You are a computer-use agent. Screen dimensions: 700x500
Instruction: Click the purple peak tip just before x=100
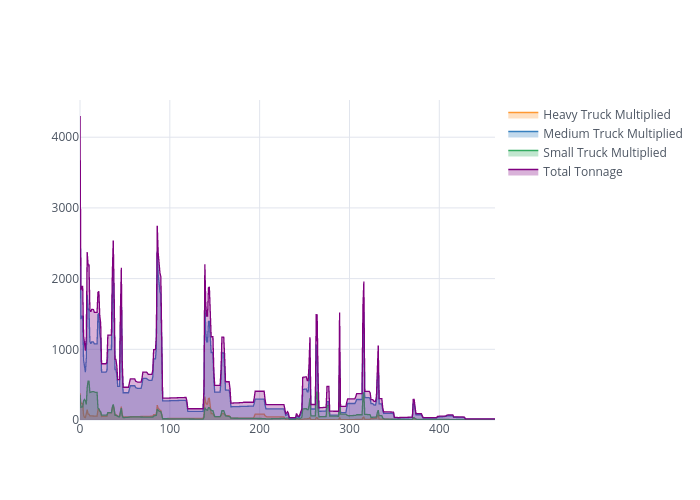pos(157,227)
